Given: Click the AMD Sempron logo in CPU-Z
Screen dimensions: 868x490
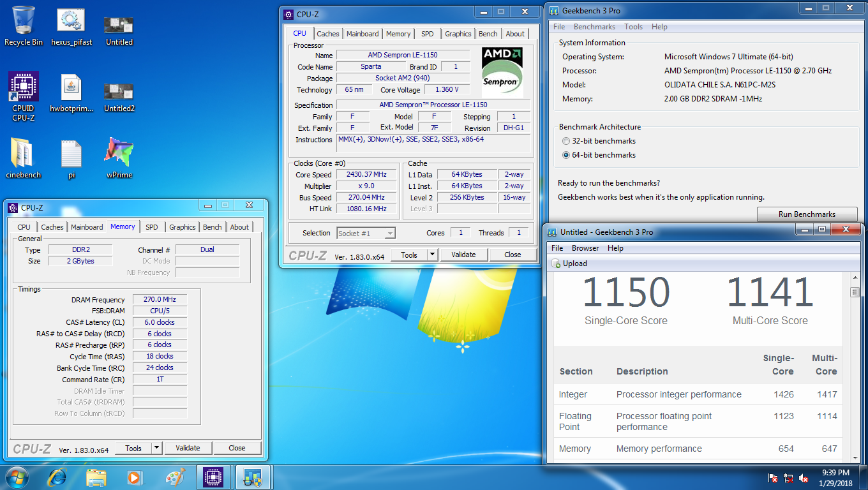Looking at the screenshot, I should 503,71.
